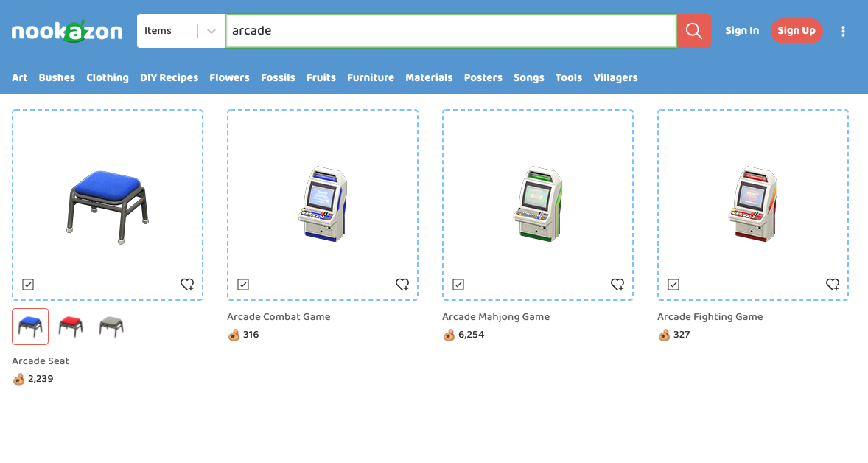Click the Sign In link

pyautogui.click(x=742, y=30)
